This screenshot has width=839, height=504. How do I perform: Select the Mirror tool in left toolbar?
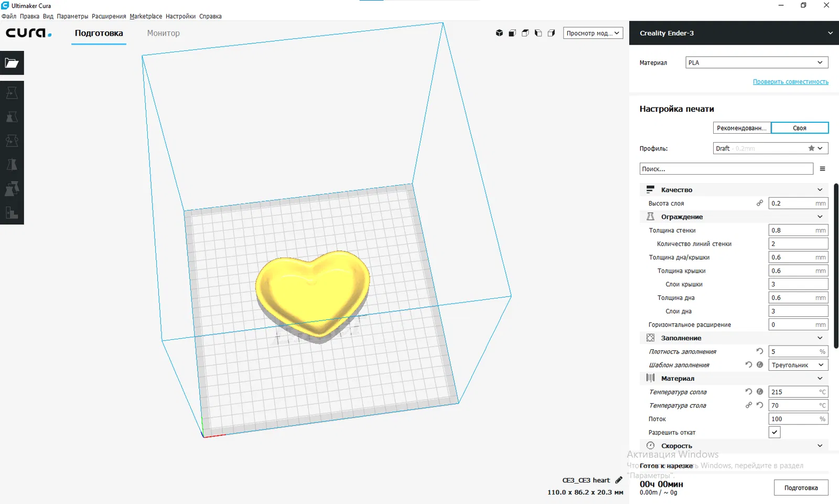coord(12,165)
